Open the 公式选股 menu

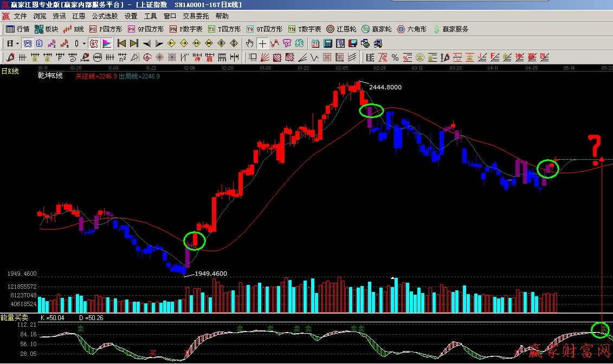click(105, 16)
